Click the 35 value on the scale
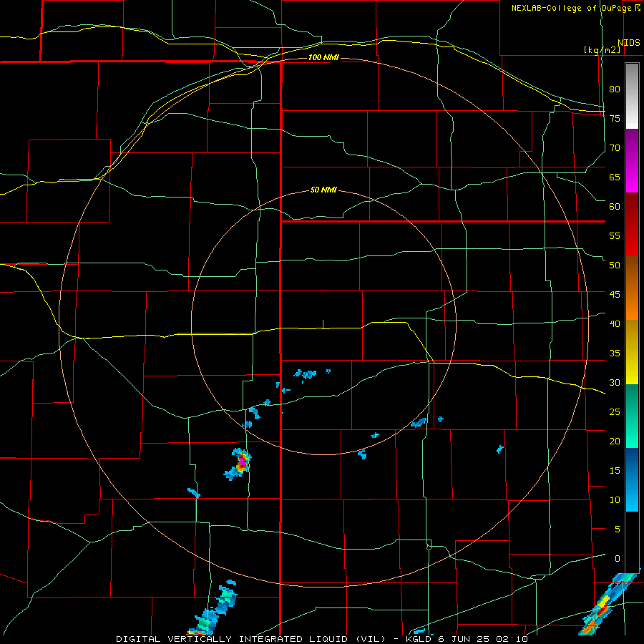 pos(615,353)
